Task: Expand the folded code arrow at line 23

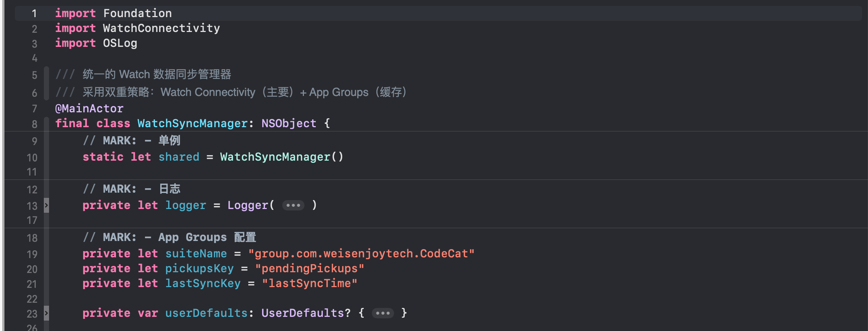Action: click(x=46, y=313)
